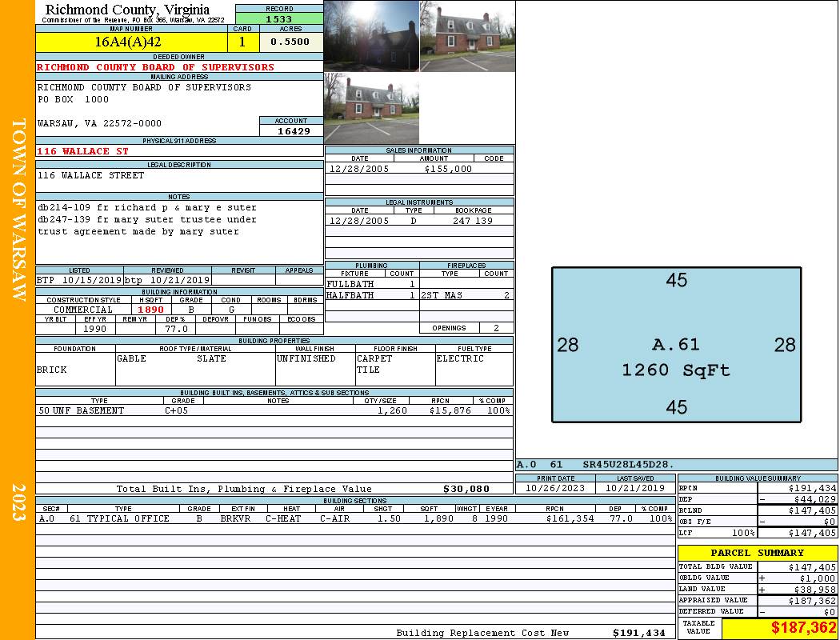Select the account number 16429

(291, 130)
